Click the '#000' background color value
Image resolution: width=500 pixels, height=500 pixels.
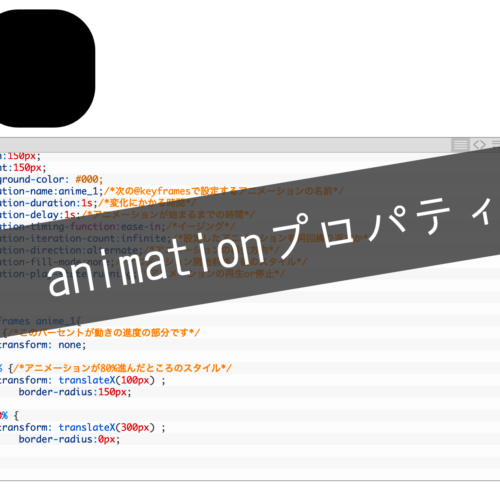[x=87, y=179]
